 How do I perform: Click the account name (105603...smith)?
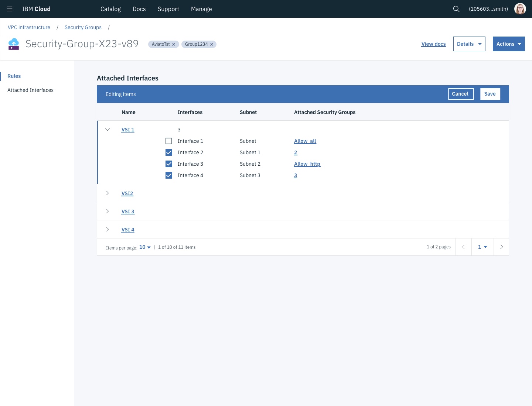point(488,9)
